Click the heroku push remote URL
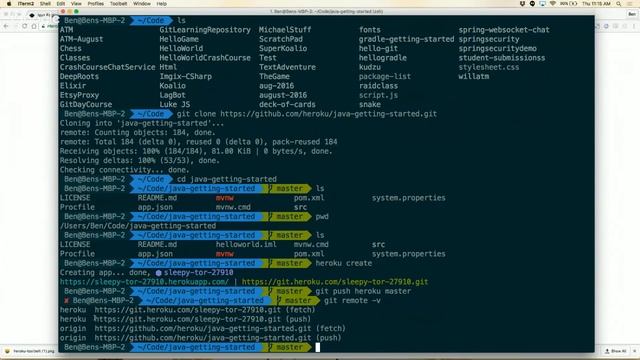Image resolution: width=640 pixels, height=360 pixels. pos(188,319)
